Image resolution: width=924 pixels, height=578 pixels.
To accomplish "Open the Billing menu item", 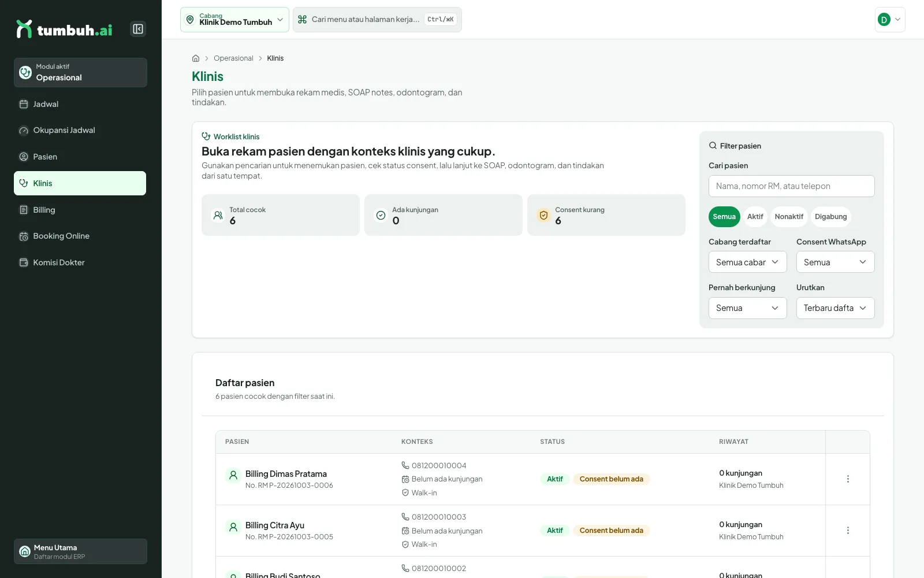I will (x=80, y=210).
